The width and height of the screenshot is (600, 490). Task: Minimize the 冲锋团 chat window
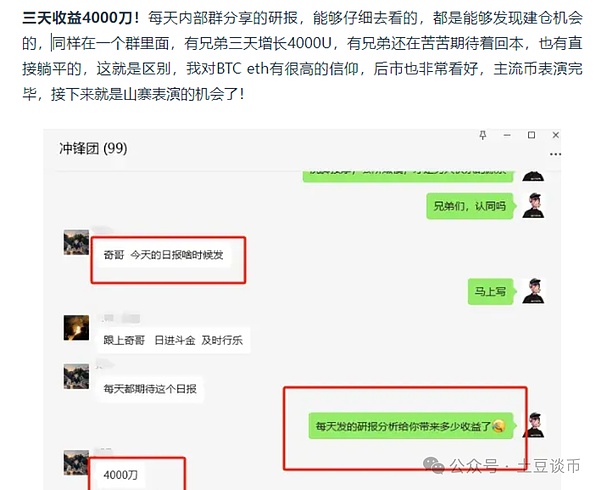(x=507, y=135)
